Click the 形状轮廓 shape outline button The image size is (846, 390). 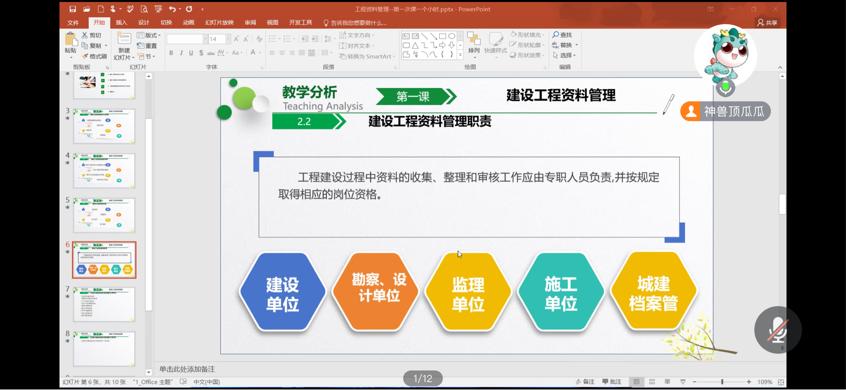tap(528, 45)
